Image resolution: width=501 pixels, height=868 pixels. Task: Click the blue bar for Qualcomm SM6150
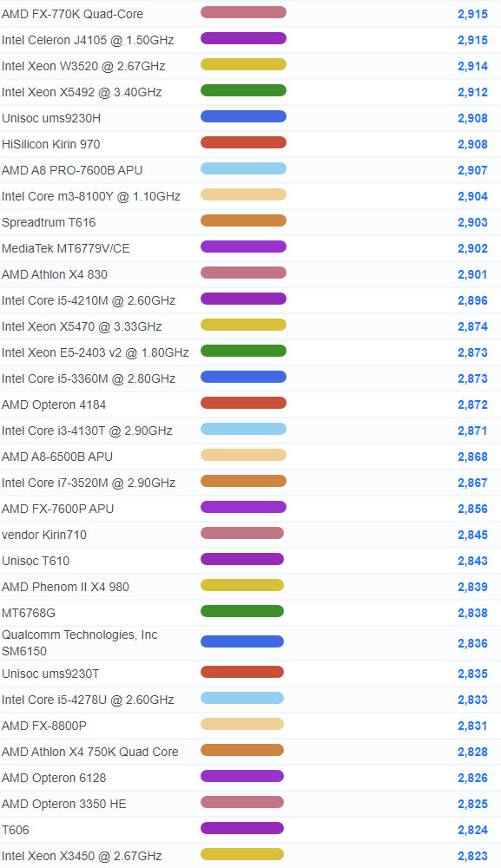pyautogui.click(x=242, y=641)
